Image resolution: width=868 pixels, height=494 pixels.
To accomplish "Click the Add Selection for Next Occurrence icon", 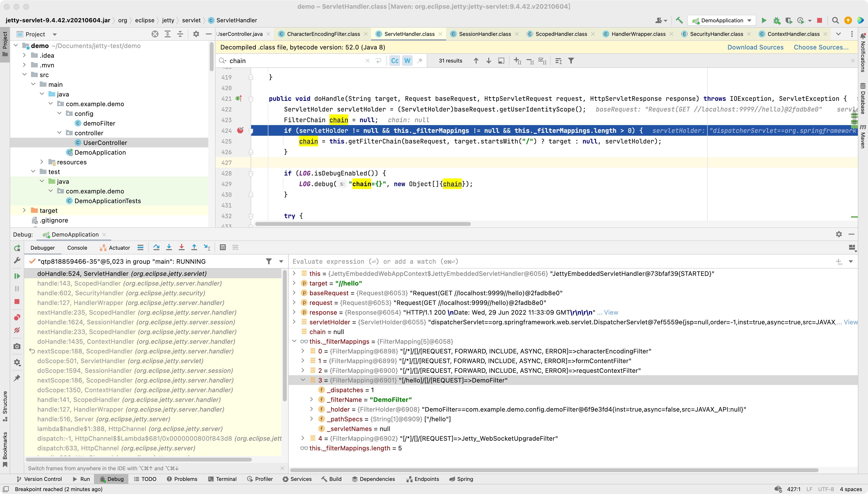I will pyautogui.click(x=517, y=61).
